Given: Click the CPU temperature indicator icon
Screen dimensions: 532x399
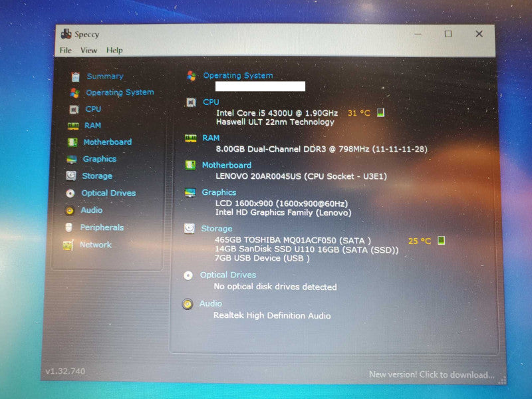Looking at the screenshot, I should [380, 112].
